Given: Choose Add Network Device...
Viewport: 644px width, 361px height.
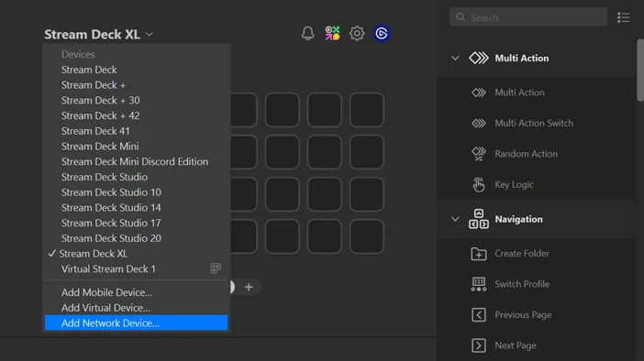Looking at the screenshot, I should click(136, 323).
